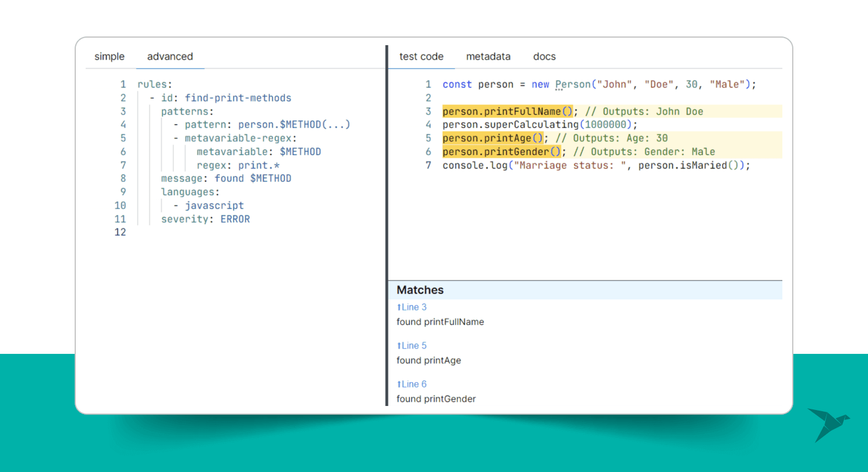Click the highlighted person.printAge() call
The image size is (868, 472).
492,138
